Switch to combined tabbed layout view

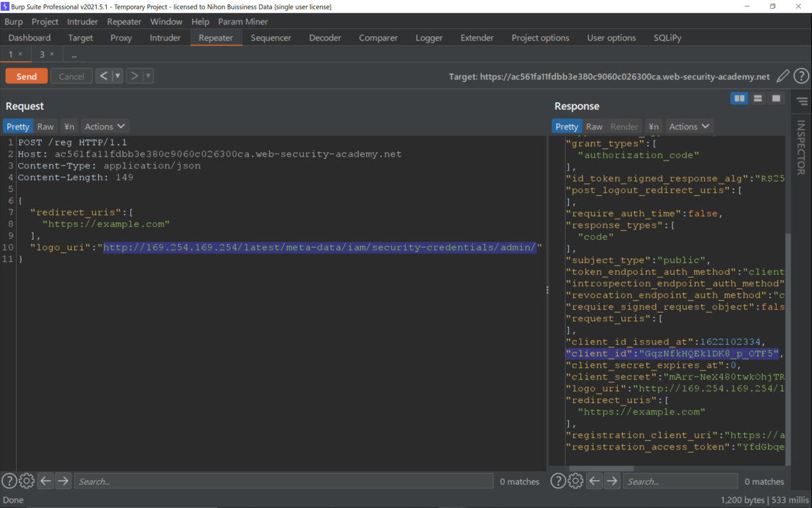tap(776, 99)
